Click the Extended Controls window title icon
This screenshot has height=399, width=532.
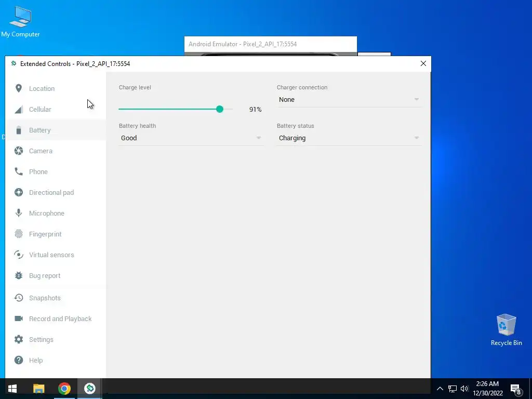pyautogui.click(x=14, y=63)
